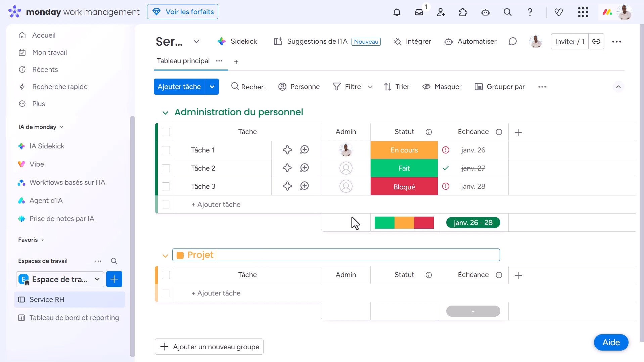Image resolution: width=644 pixels, height=362 pixels.
Task: Collapse the Administration du personnel group
Action: pyautogui.click(x=165, y=112)
